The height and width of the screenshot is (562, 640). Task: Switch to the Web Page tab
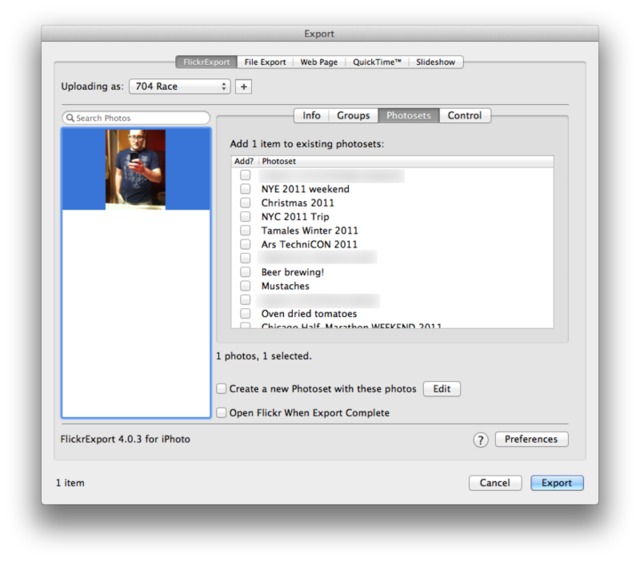point(319,62)
